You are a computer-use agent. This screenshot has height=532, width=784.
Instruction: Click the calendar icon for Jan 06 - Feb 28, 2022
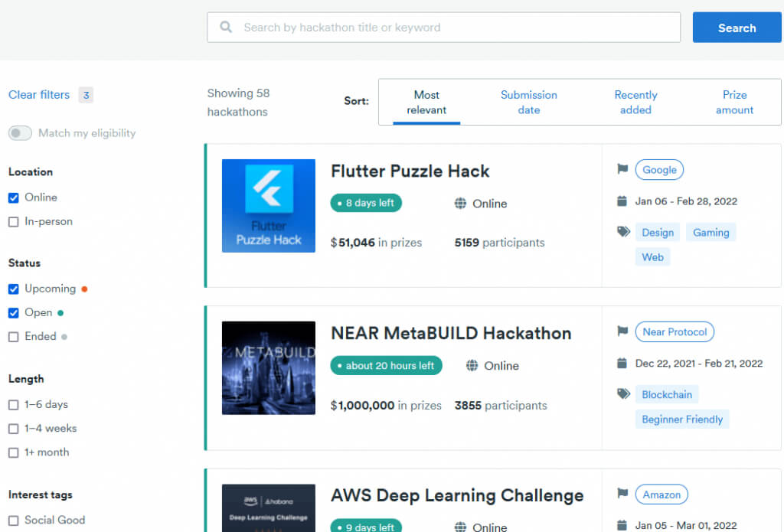point(622,201)
